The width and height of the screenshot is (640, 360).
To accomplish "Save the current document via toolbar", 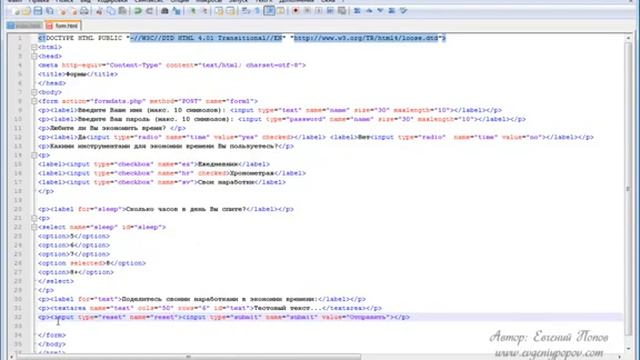I will 38,11.
